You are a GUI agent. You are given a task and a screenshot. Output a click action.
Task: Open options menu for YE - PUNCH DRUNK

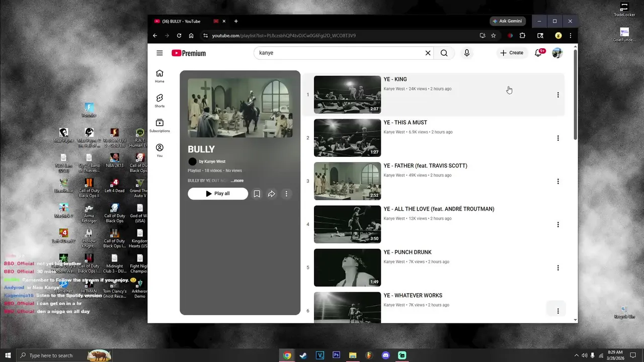[x=557, y=267]
